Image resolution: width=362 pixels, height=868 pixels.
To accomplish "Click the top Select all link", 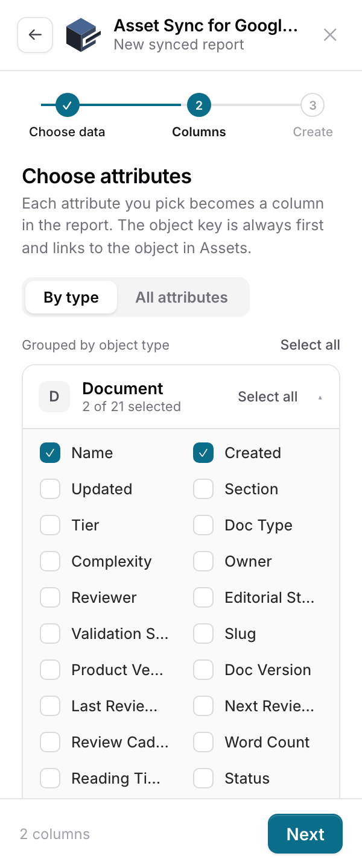I will pos(310,345).
